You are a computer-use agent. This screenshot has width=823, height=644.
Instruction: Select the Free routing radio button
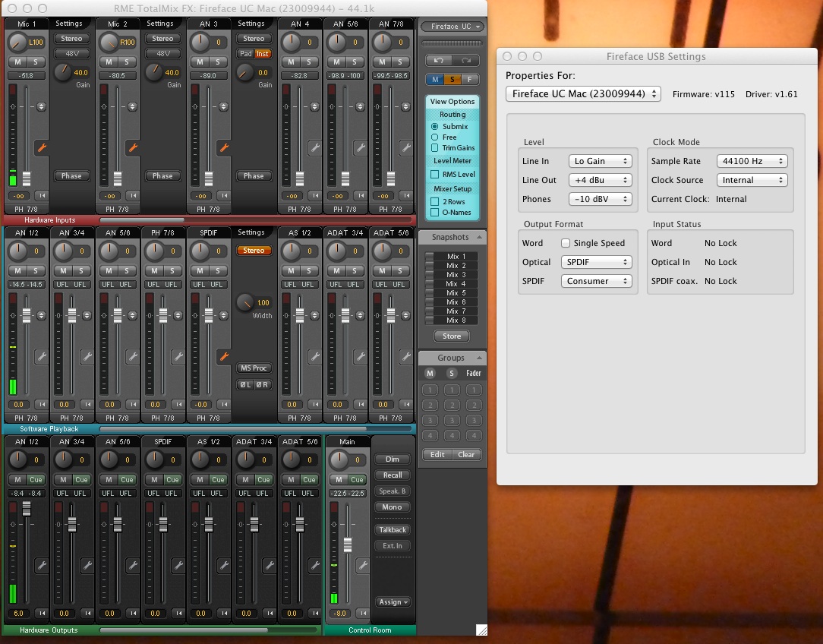(435, 137)
